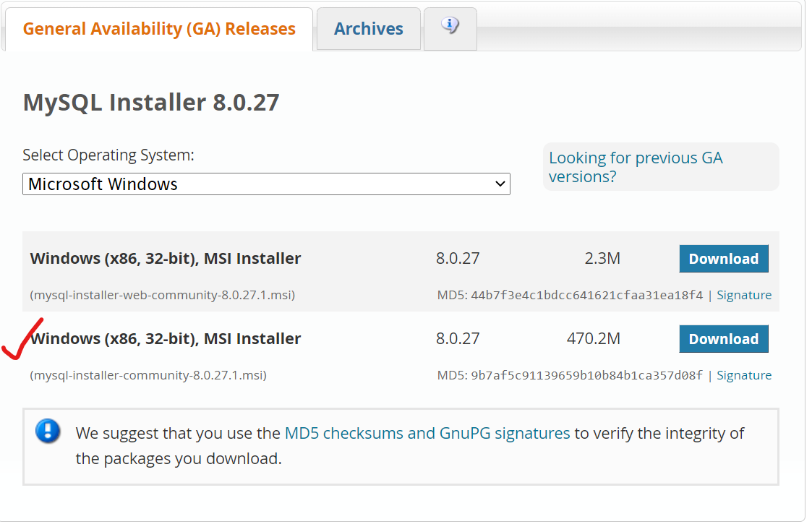This screenshot has height=532, width=812.
Task: Open Signature link for the web installer
Action: pyautogui.click(x=744, y=294)
